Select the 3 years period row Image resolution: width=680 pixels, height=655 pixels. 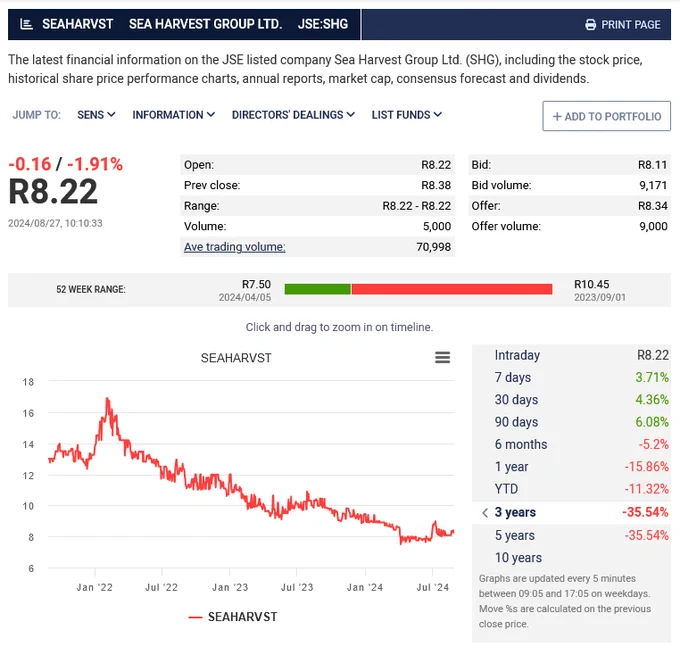coord(571,513)
